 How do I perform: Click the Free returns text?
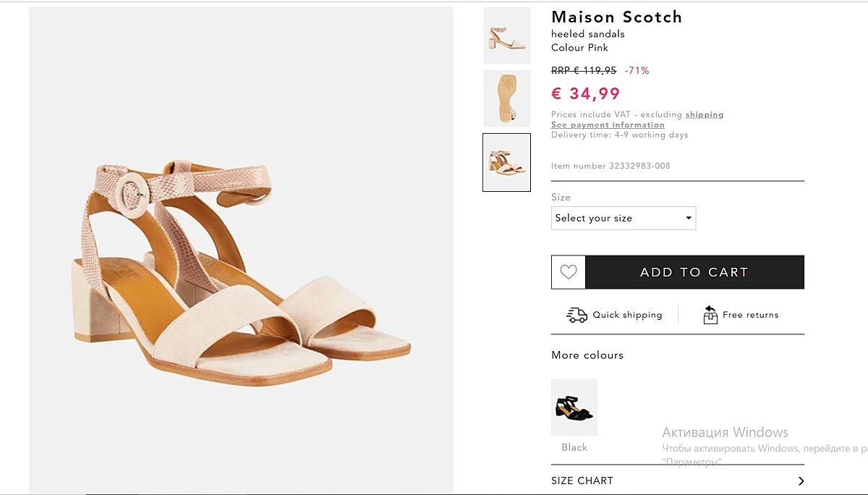tap(750, 315)
